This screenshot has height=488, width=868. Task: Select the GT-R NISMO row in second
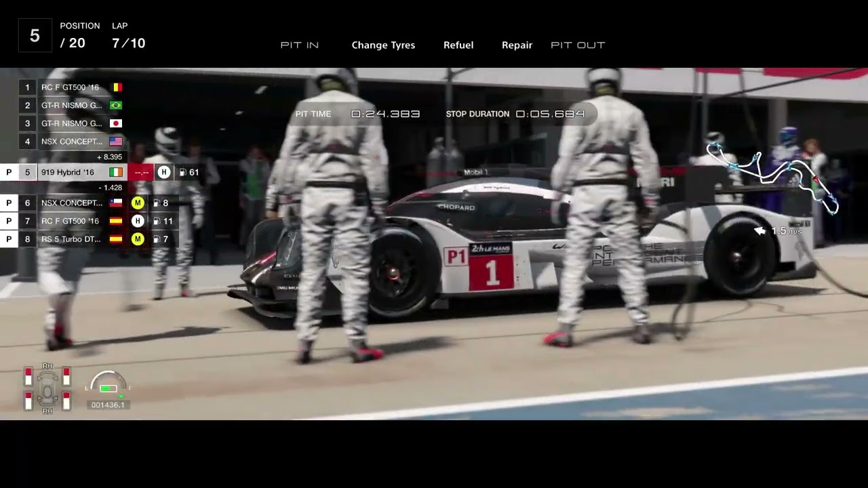(73, 106)
